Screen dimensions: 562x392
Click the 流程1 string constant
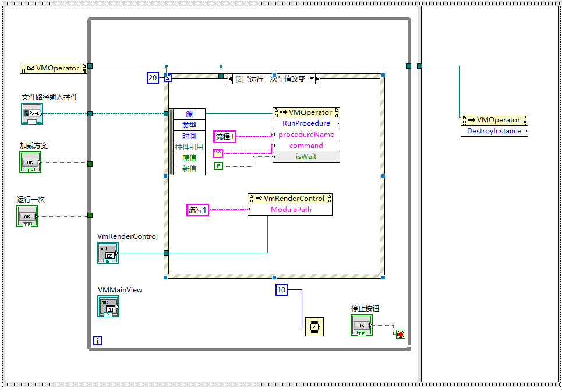[224, 136]
